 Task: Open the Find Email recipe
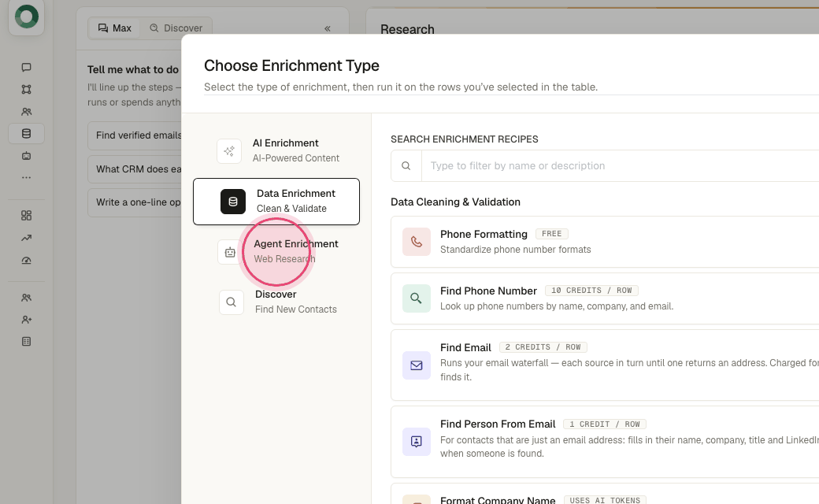point(605,365)
